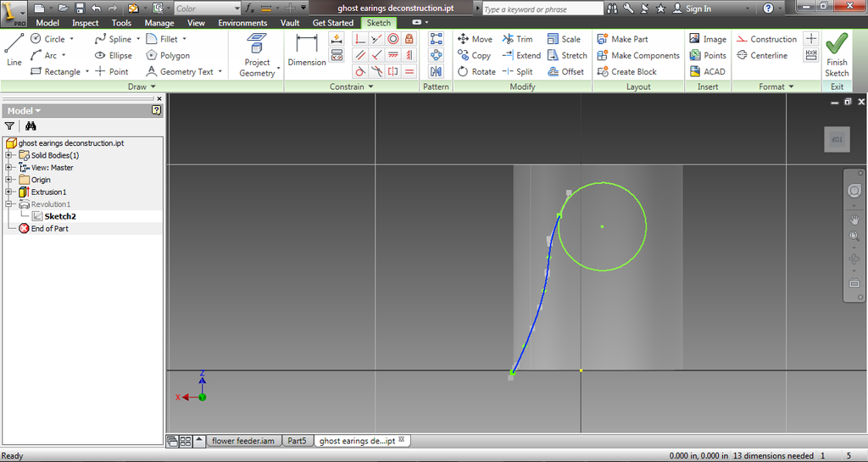Apply the Fix (padlock) constraint

point(409,39)
